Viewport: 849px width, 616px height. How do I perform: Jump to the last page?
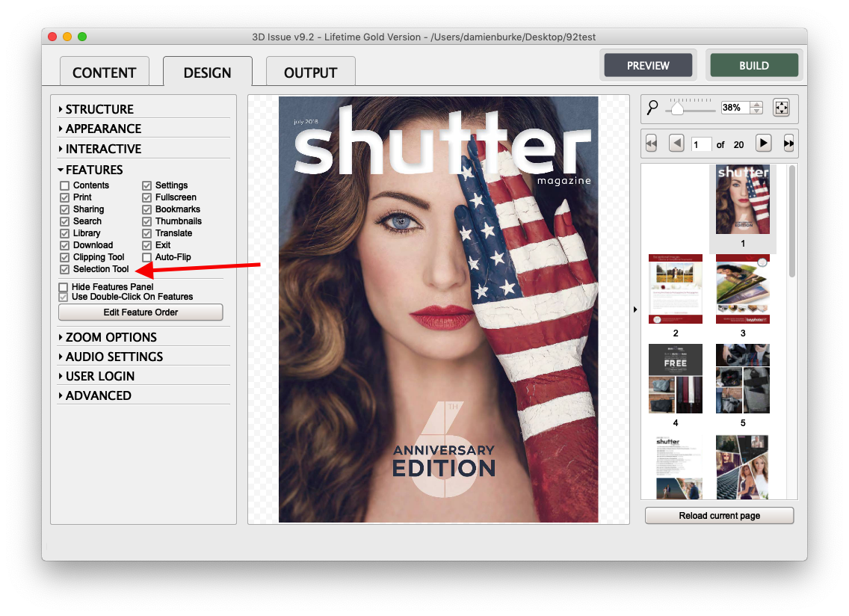(788, 144)
